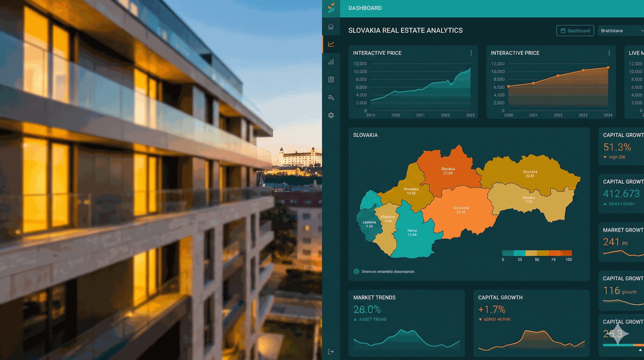Click the Dashboard calendar button

click(575, 30)
